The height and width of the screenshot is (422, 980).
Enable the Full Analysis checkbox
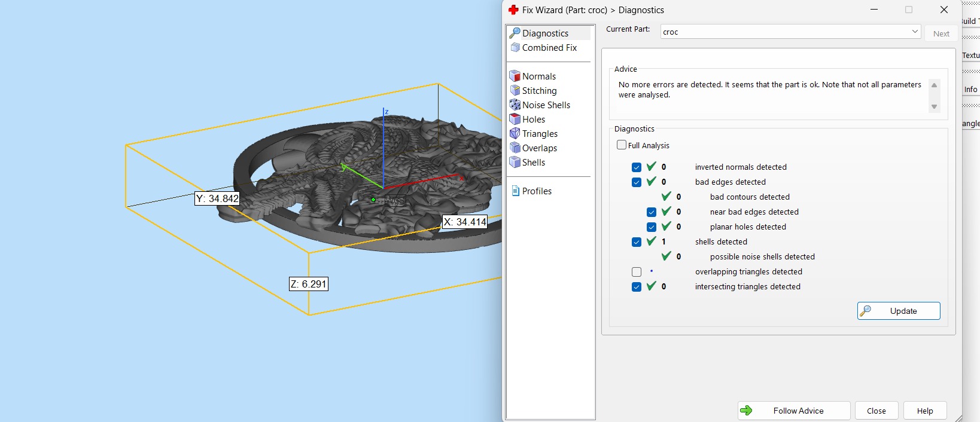[x=622, y=145]
